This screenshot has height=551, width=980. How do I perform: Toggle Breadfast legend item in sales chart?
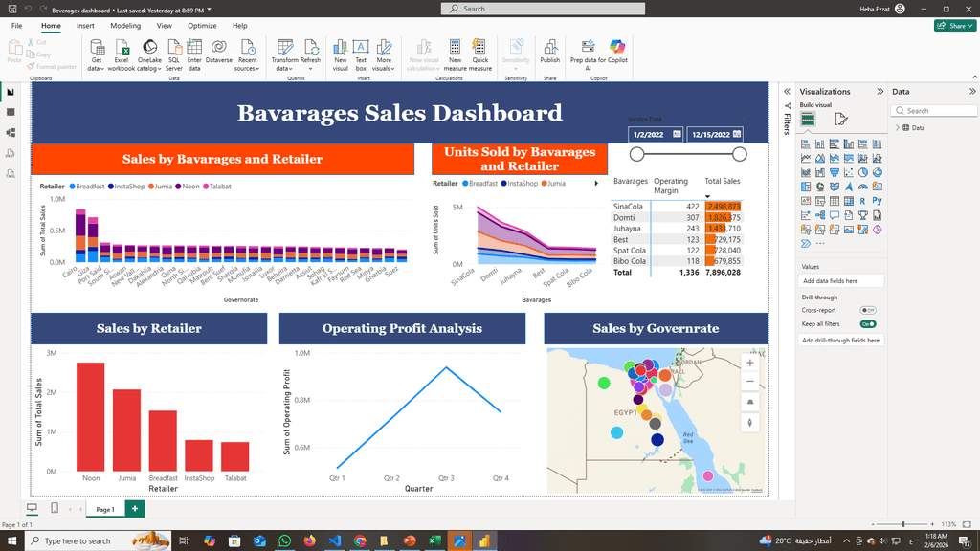pos(87,187)
